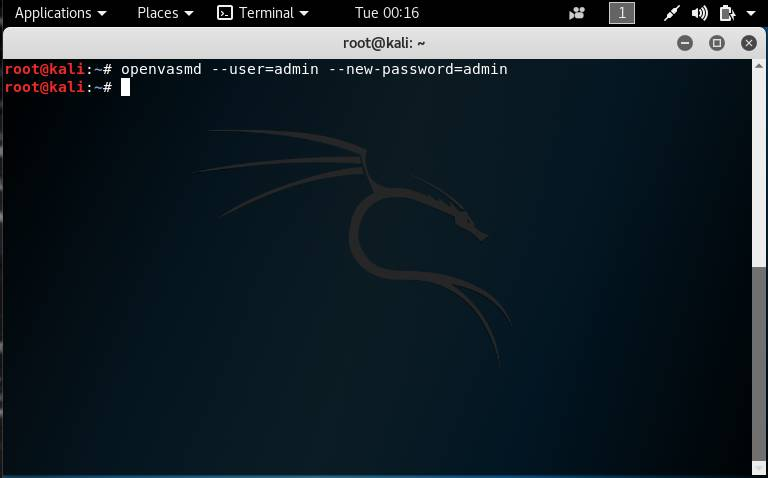
Task: Click the Tue 00:16 clock
Action: pyautogui.click(x=386, y=13)
